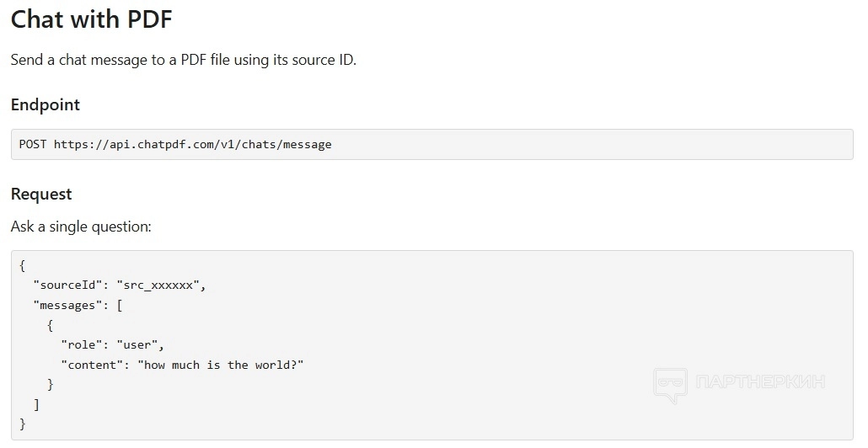Click the Partnerkin watermark speech-bubble icon
The height and width of the screenshot is (448, 868).
point(671,384)
